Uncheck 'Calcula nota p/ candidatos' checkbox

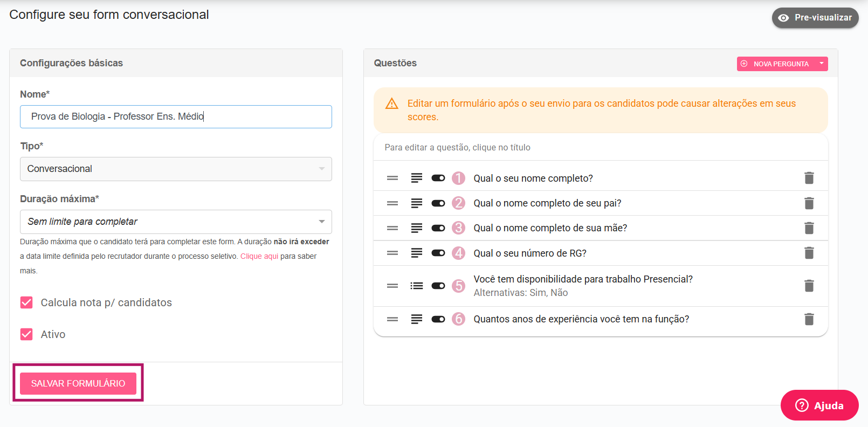click(26, 302)
